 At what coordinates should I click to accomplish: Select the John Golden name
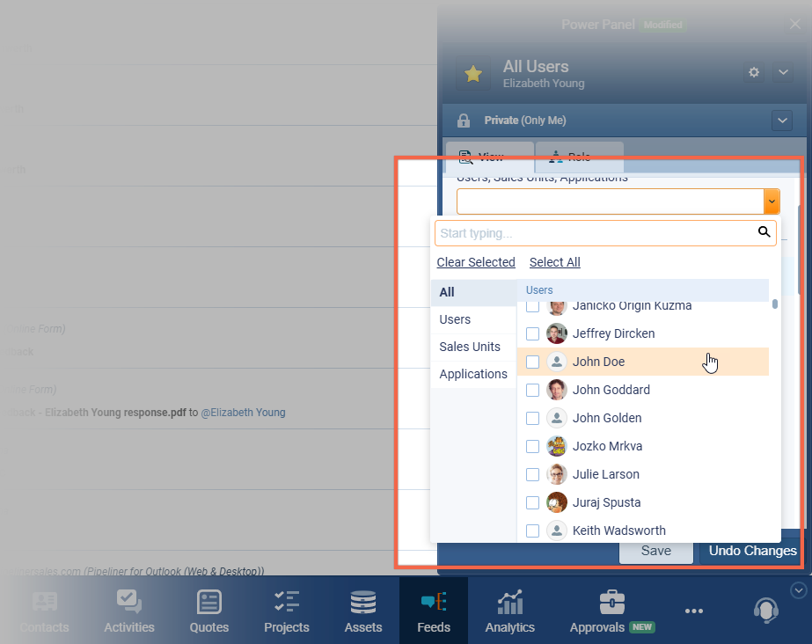tap(607, 418)
